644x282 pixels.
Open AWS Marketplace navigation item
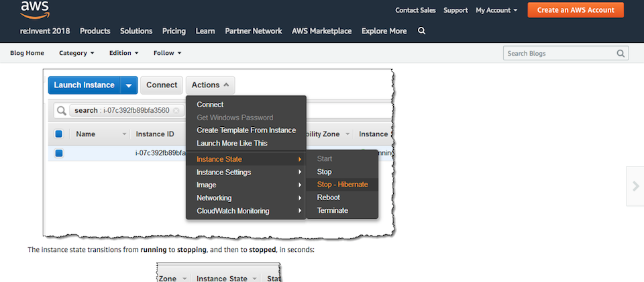point(321,31)
